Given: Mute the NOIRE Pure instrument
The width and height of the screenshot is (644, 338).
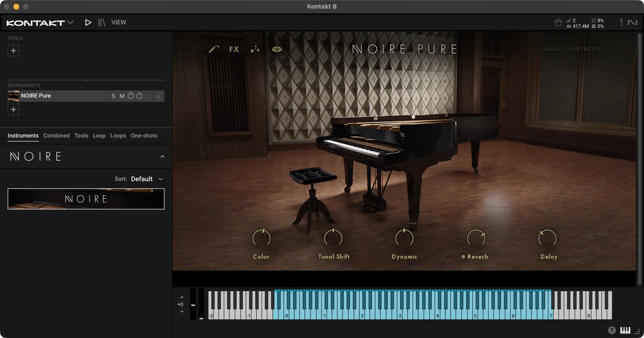Looking at the screenshot, I should point(122,96).
